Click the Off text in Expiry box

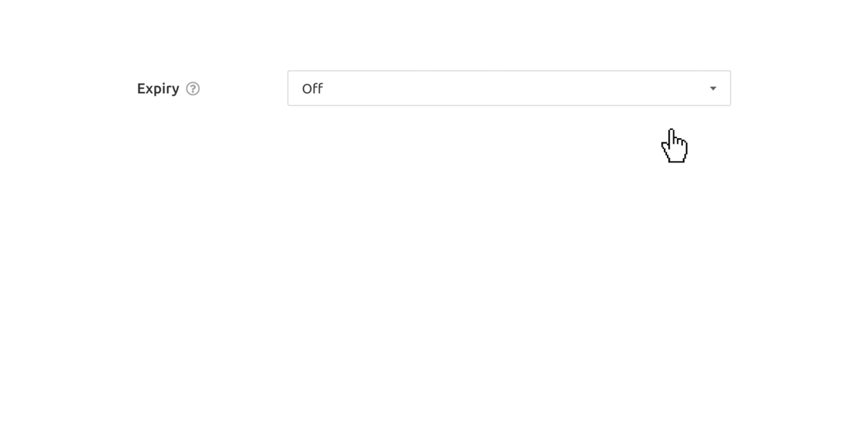[312, 89]
